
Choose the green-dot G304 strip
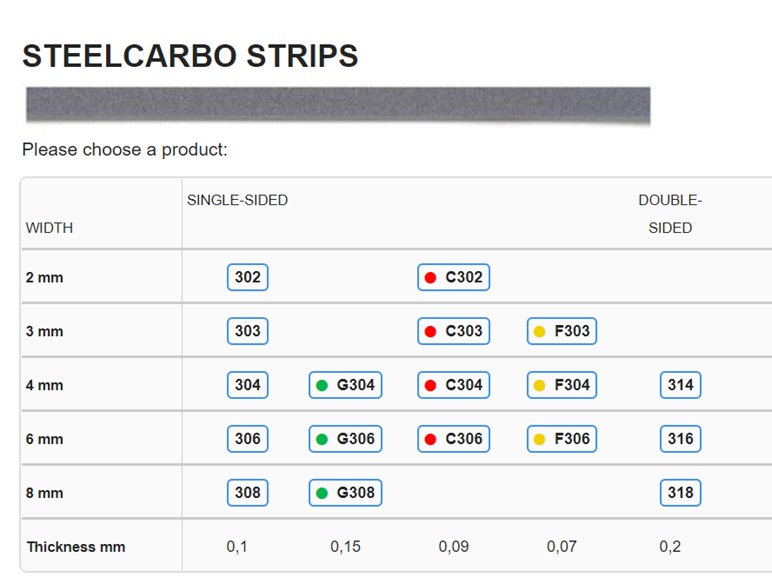346,385
